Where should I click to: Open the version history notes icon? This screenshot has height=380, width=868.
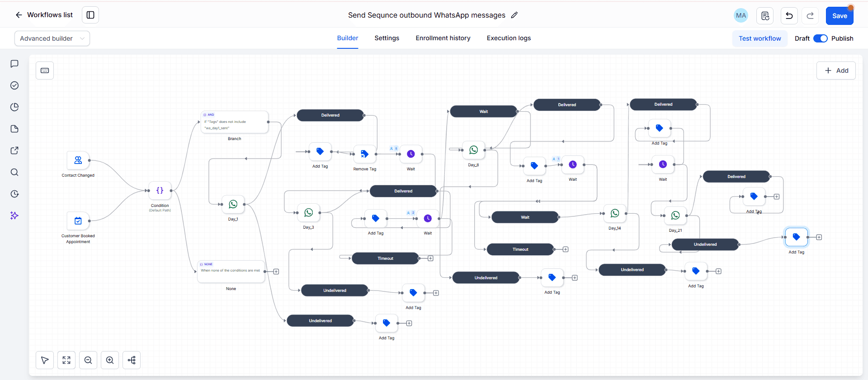coord(765,16)
